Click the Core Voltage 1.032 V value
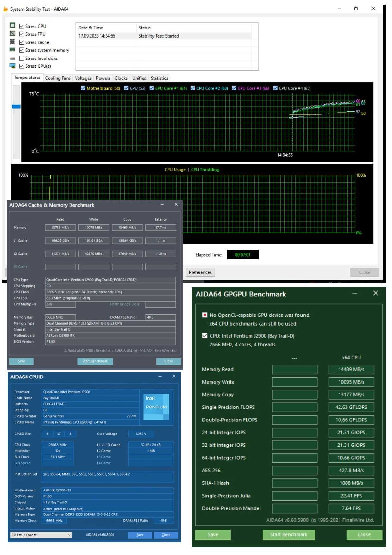The width and height of the screenshot is (392, 555). coord(141,434)
